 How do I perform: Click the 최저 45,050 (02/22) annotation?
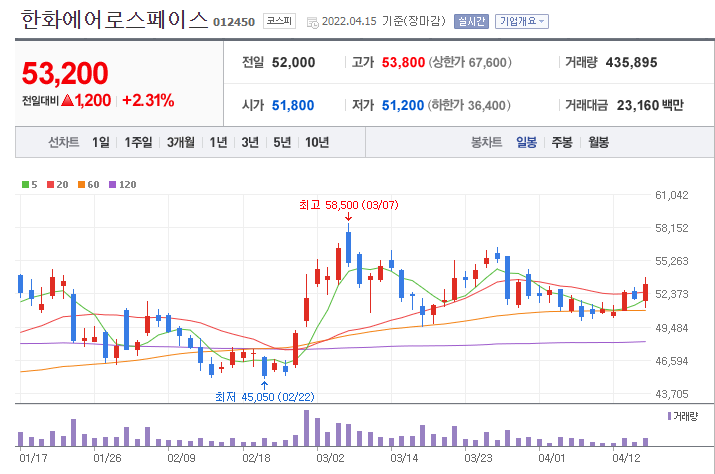coord(264,397)
